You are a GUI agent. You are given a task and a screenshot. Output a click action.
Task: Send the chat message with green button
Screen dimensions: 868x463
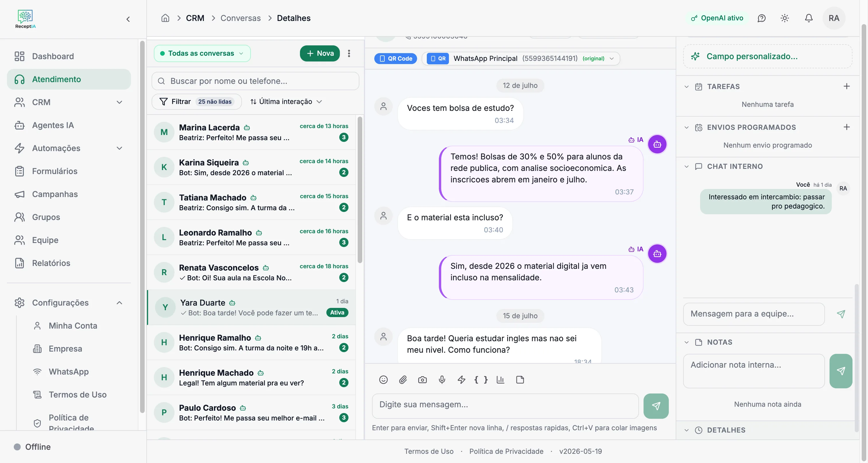click(x=656, y=406)
